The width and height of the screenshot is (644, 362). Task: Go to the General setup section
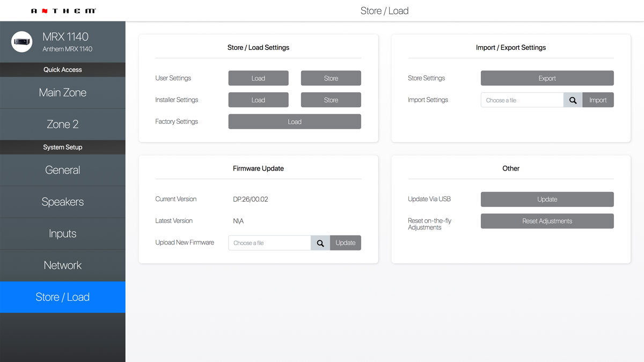[63, 170]
